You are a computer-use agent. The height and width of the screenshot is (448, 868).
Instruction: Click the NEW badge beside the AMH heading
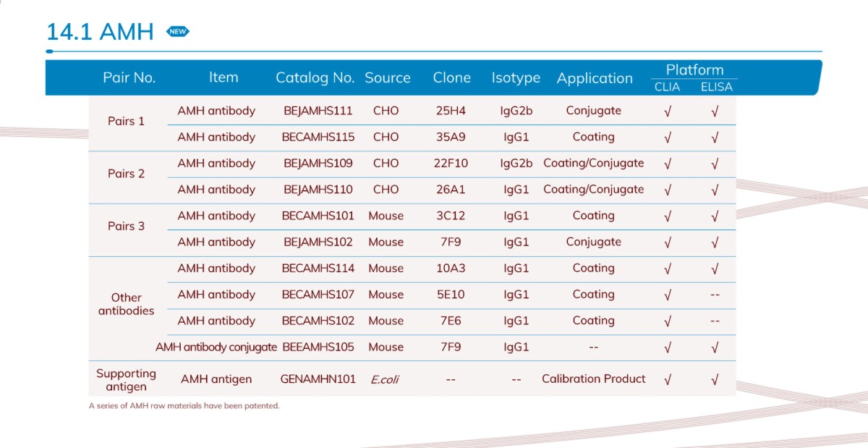point(177,32)
